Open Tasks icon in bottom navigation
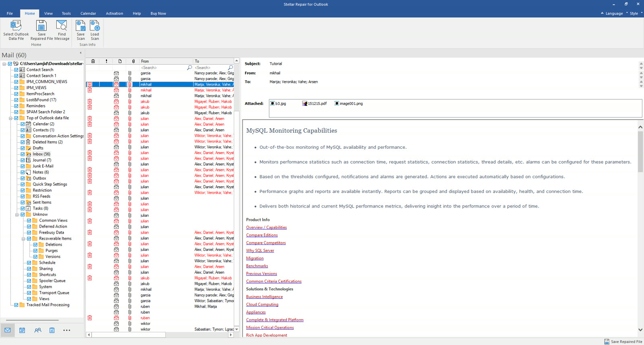Viewport: 644px width, 345px height. point(52,330)
